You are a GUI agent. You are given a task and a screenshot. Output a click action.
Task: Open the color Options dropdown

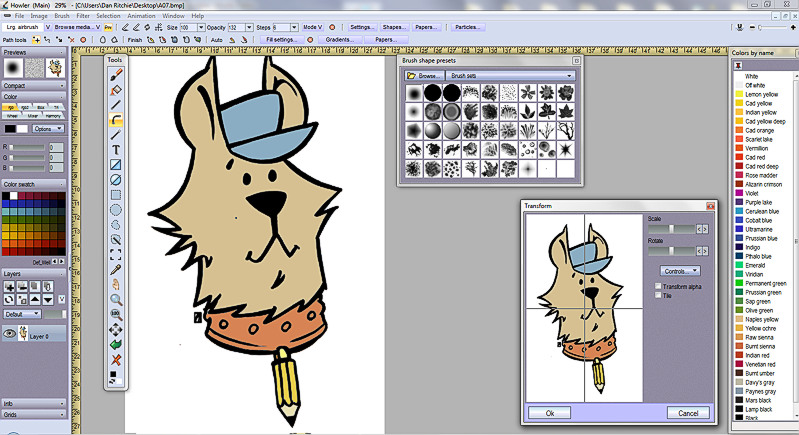[x=48, y=129]
